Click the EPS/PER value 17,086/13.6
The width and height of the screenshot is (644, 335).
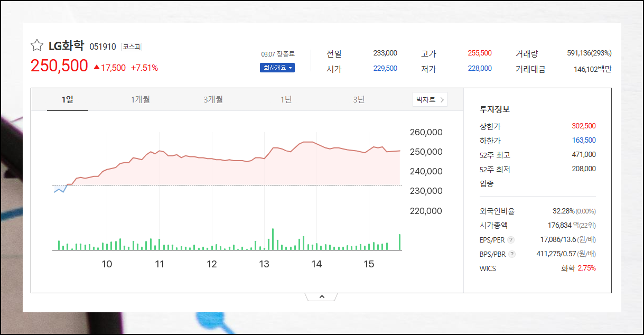pos(558,239)
